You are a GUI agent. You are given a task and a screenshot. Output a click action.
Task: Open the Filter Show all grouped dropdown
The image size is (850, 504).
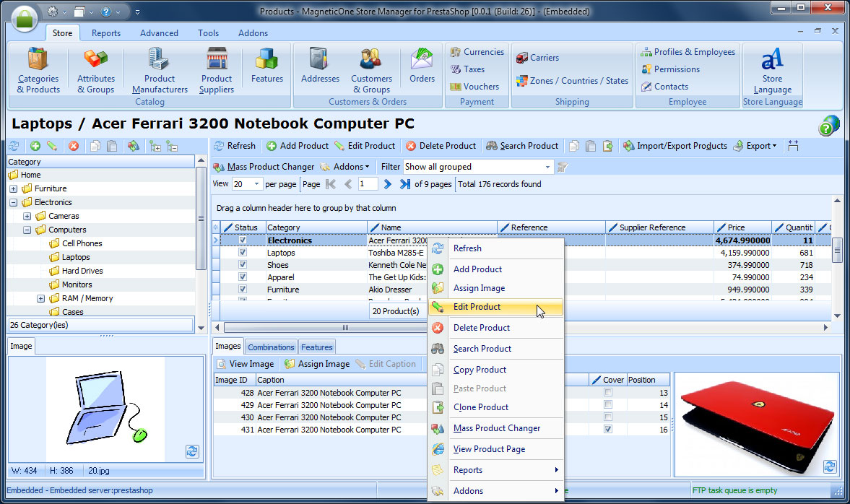(547, 167)
